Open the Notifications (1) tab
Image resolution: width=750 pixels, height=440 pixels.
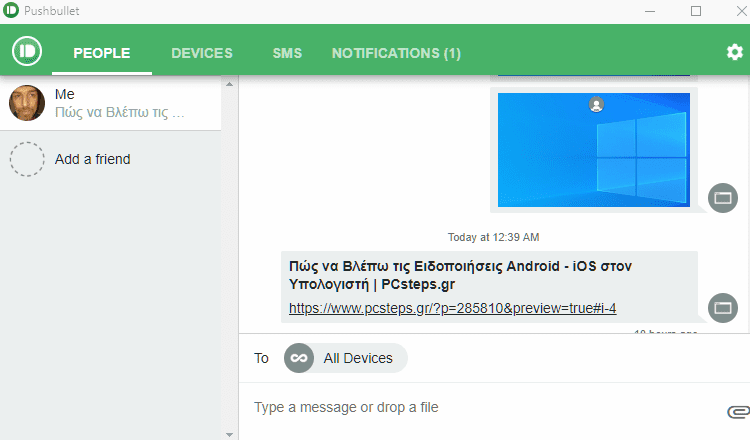click(x=396, y=53)
